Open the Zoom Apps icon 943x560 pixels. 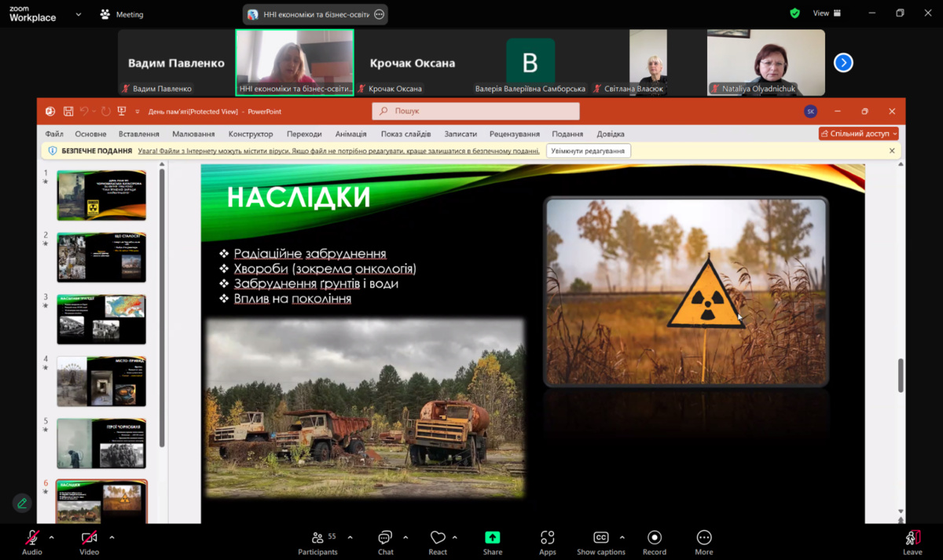tap(548, 538)
